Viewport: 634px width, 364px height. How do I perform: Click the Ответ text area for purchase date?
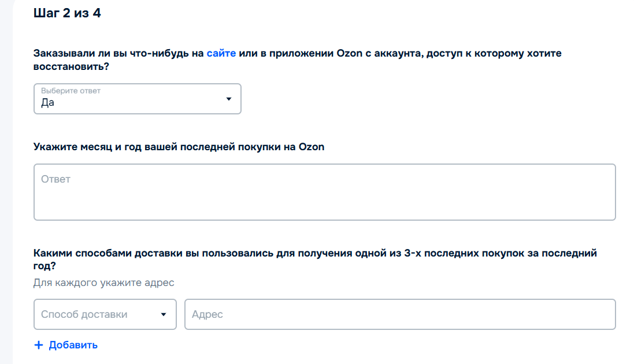[324, 191]
